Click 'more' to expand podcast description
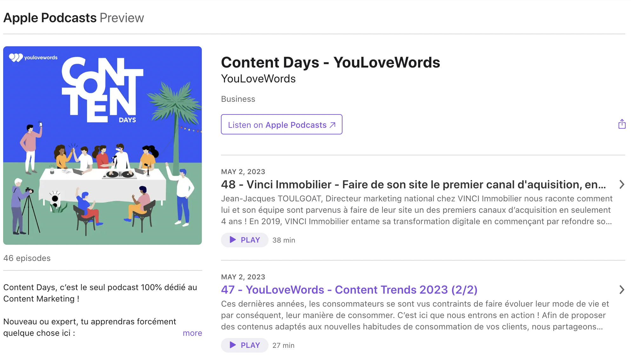Screen dimensions: 631x364 [x=192, y=333]
